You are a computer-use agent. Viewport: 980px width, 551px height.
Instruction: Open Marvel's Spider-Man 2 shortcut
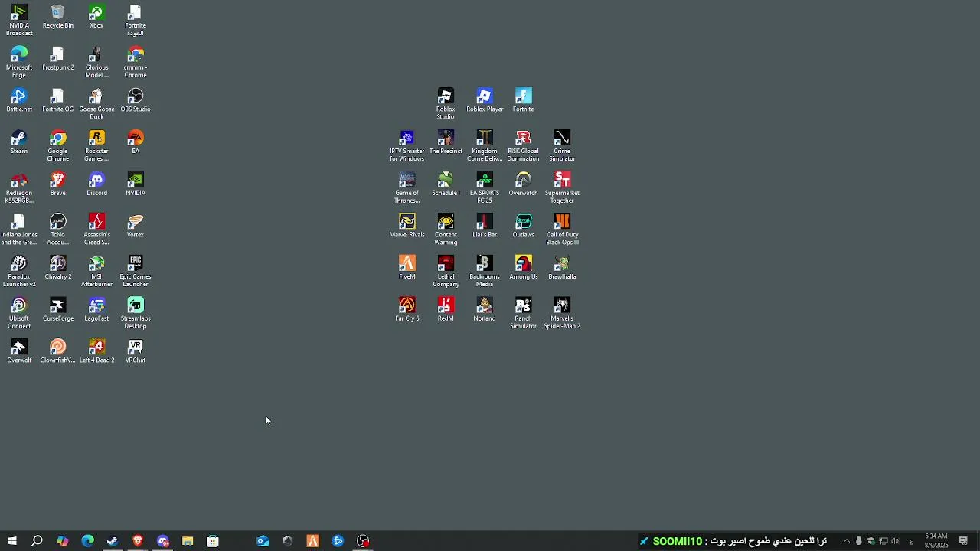pos(562,314)
